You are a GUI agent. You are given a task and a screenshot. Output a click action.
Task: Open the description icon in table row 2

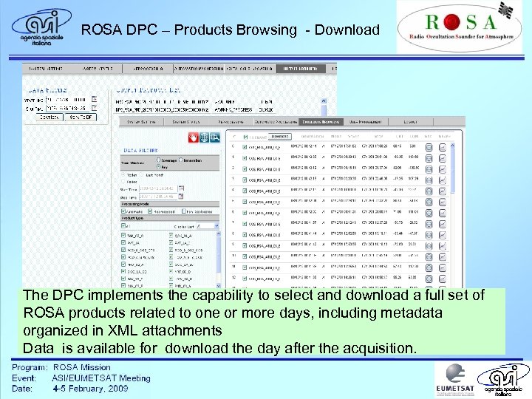[x=429, y=169]
